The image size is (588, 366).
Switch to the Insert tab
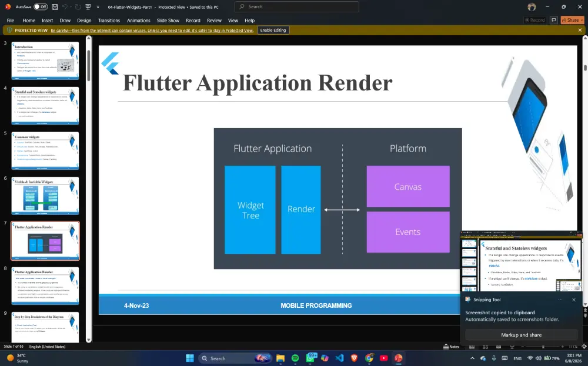coord(47,20)
